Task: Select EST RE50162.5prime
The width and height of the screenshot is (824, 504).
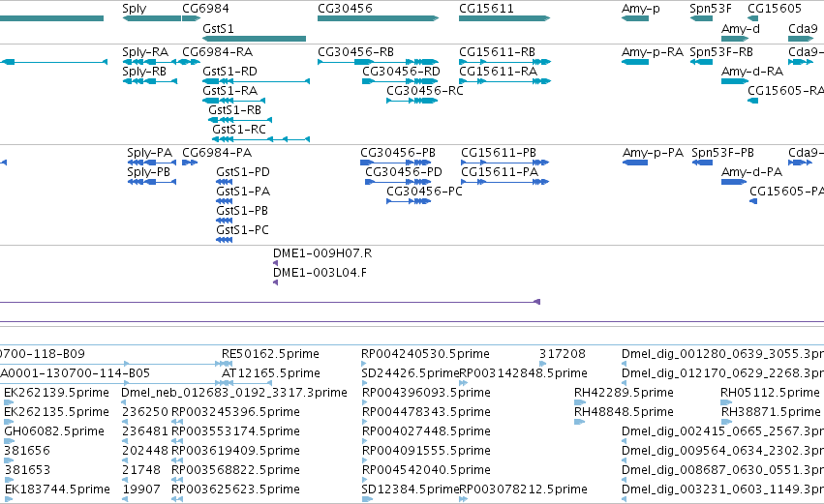Action: (228, 364)
